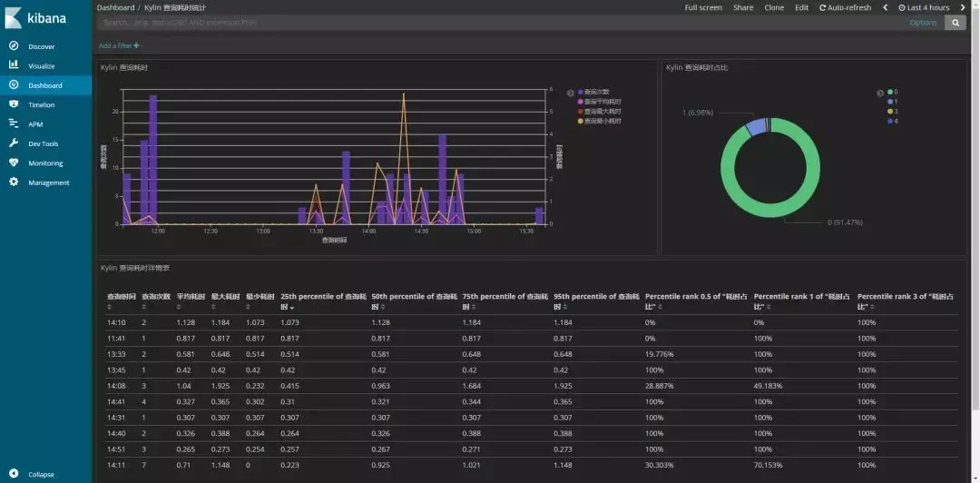This screenshot has width=980, height=483.
Task: Sort by Percentile rank 3 column arrows
Action: [x=872, y=307]
